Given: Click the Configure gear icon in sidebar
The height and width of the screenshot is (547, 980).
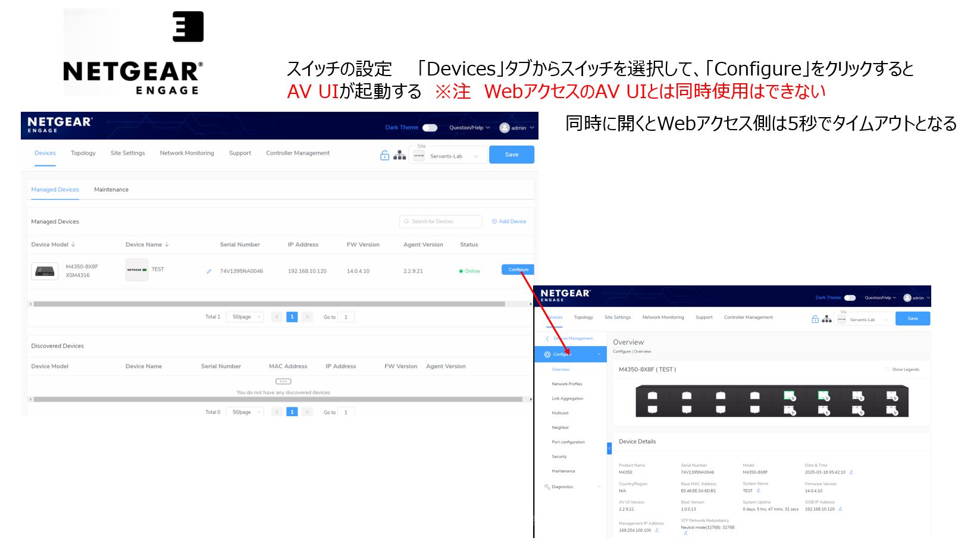Looking at the screenshot, I should tap(547, 354).
